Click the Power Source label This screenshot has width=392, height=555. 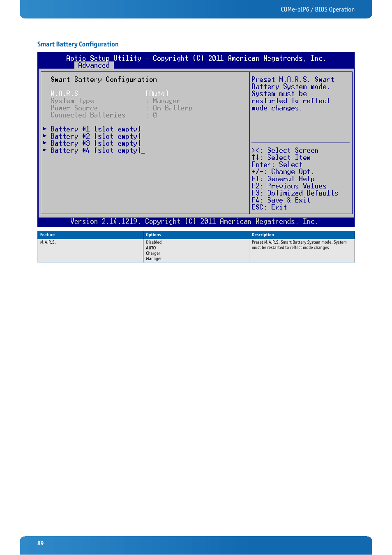coord(74,108)
